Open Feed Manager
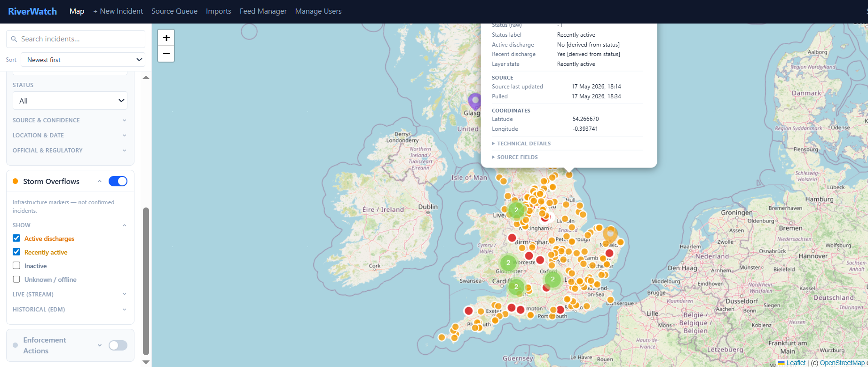 pyautogui.click(x=263, y=11)
